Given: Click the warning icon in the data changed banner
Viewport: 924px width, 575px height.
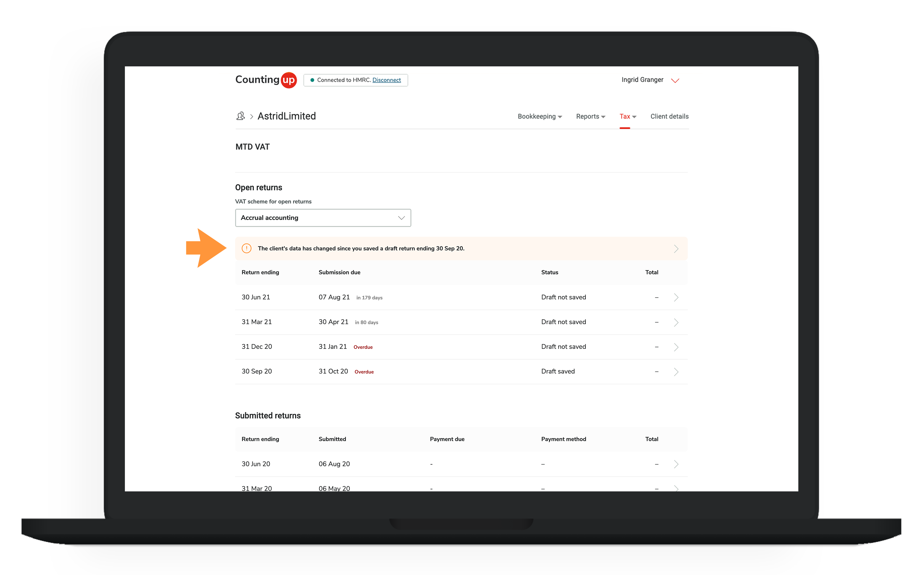Looking at the screenshot, I should click(x=246, y=248).
